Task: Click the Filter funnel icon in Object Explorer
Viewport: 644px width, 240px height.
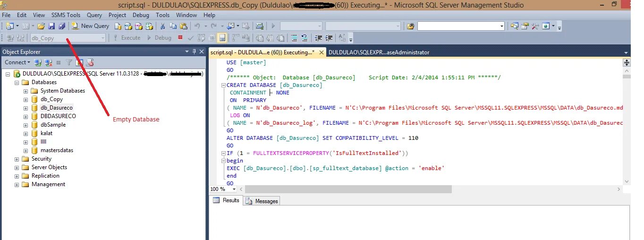Action: click(x=69, y=62)
